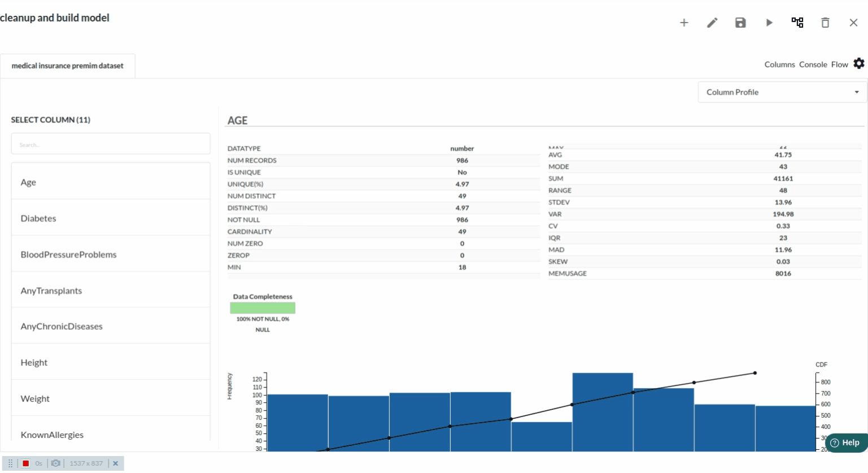The width and height of the screenshot is (868, 473).
Task: Open the Console view link
Action: click(x=813, y=64)
